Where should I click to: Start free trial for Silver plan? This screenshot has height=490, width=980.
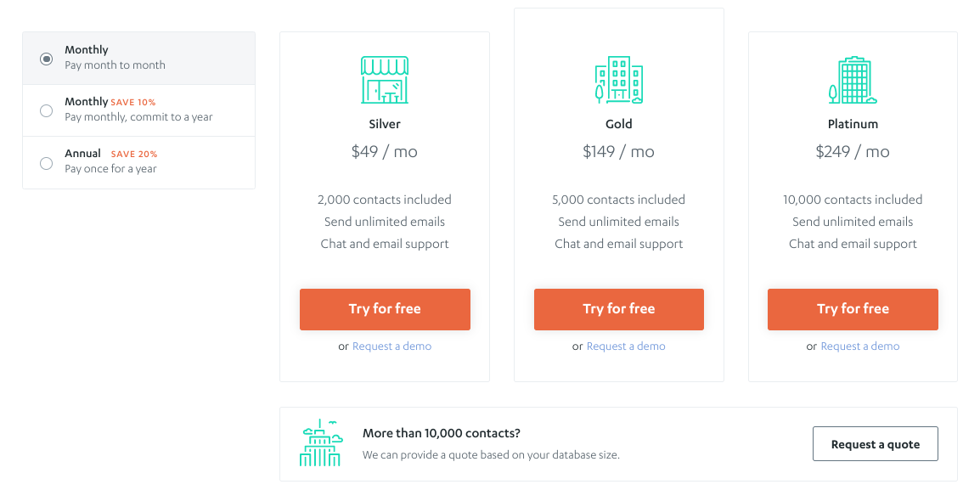(385, 309)
